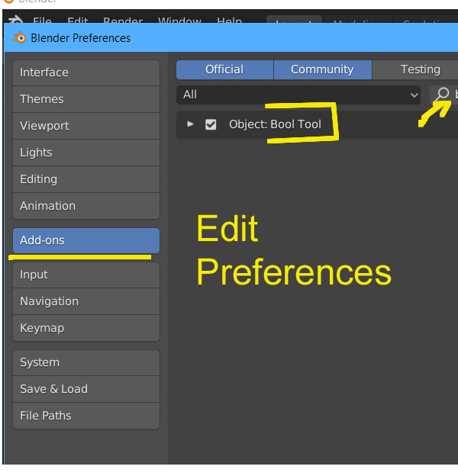The height and width of the screenshot is (476, 458).
Task: Click the add-on search magnifier icon
Action: point(442,95)
